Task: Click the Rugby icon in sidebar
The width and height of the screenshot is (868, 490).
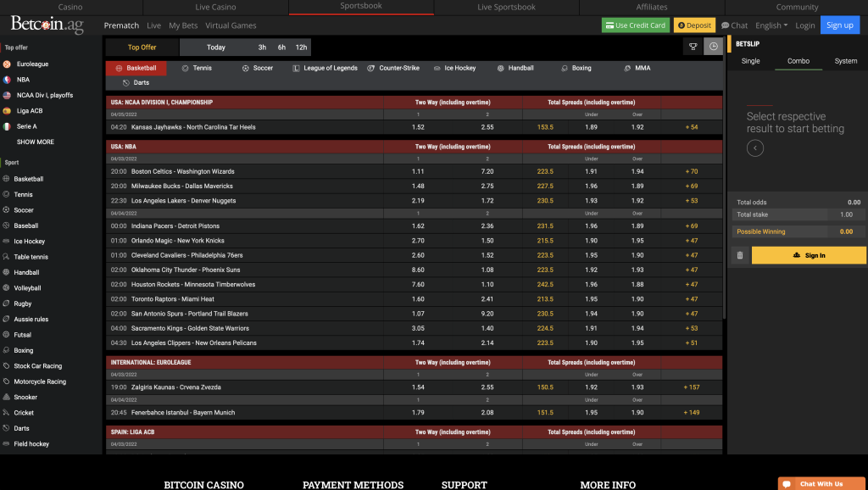Action: [x=6, y=303]
